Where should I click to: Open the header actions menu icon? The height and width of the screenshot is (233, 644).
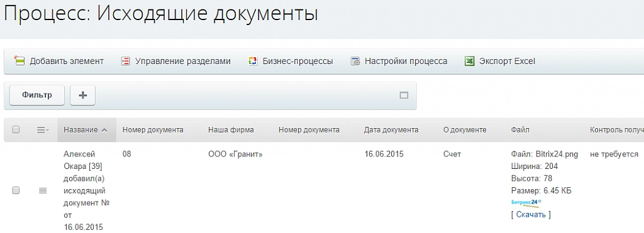click(43, 129)
